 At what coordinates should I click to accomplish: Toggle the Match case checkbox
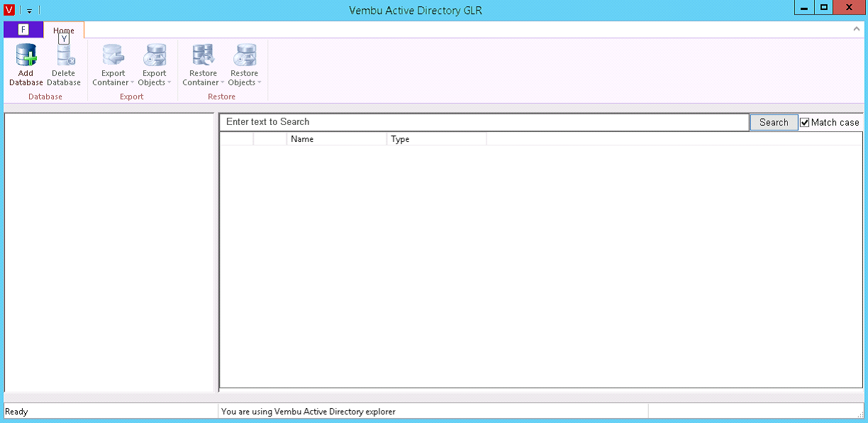click(x=805, y=123)
